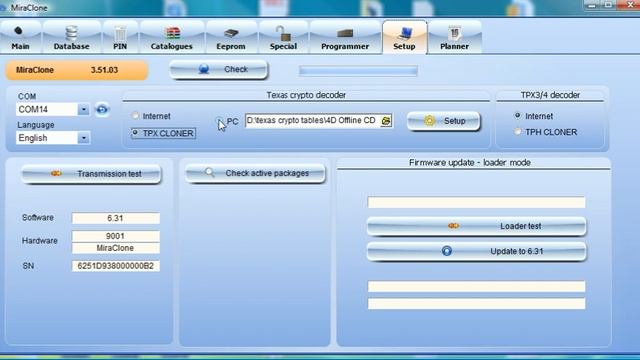Open the PIN tab

pos(120,38)
